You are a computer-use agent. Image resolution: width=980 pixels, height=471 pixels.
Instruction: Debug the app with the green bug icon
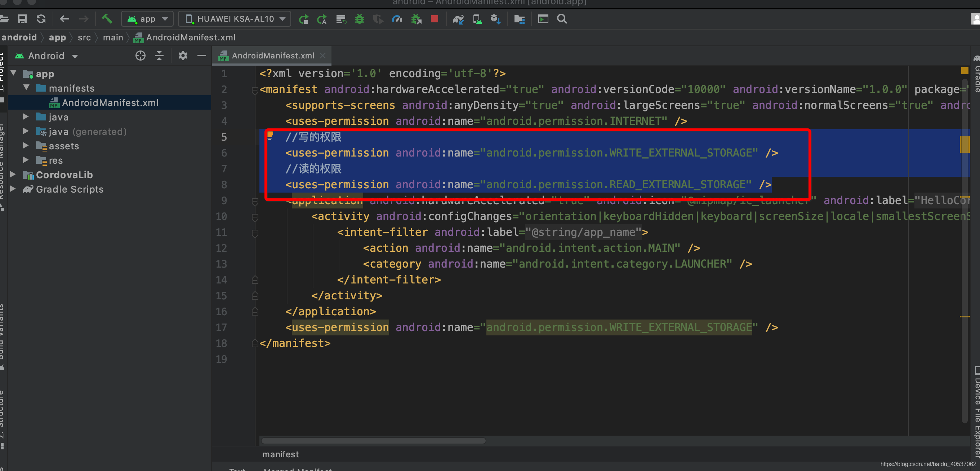[x=360, y=19]
